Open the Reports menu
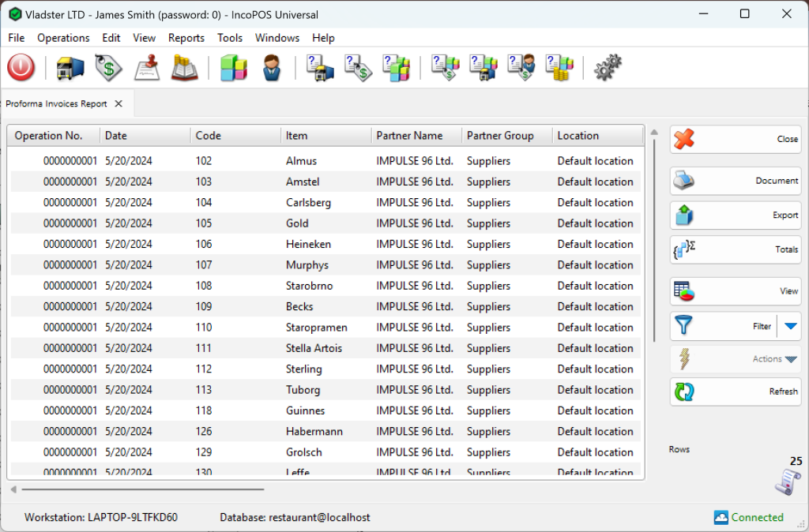This screenshot has width=809, height=532. [x=186, y=38]
